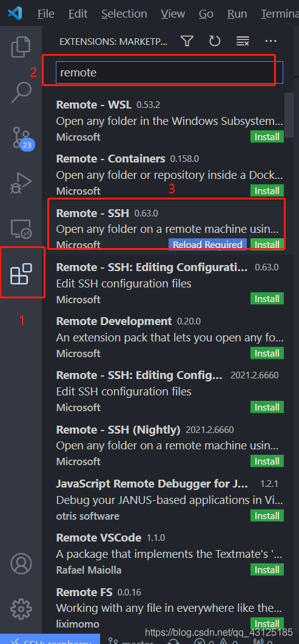The image size is (299, 644).
Task: Open the Search view icon
Action: [21, 92]
